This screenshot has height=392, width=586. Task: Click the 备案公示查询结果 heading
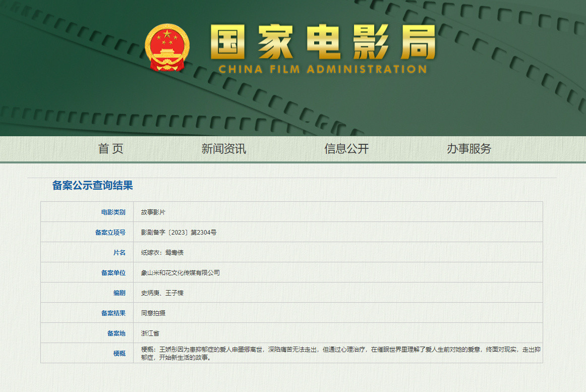(92, 186)
